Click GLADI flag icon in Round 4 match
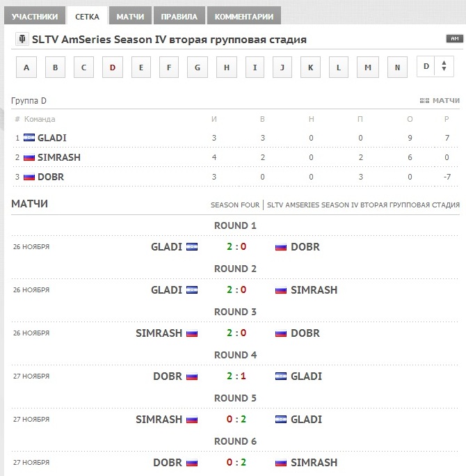 click(280, 376)
